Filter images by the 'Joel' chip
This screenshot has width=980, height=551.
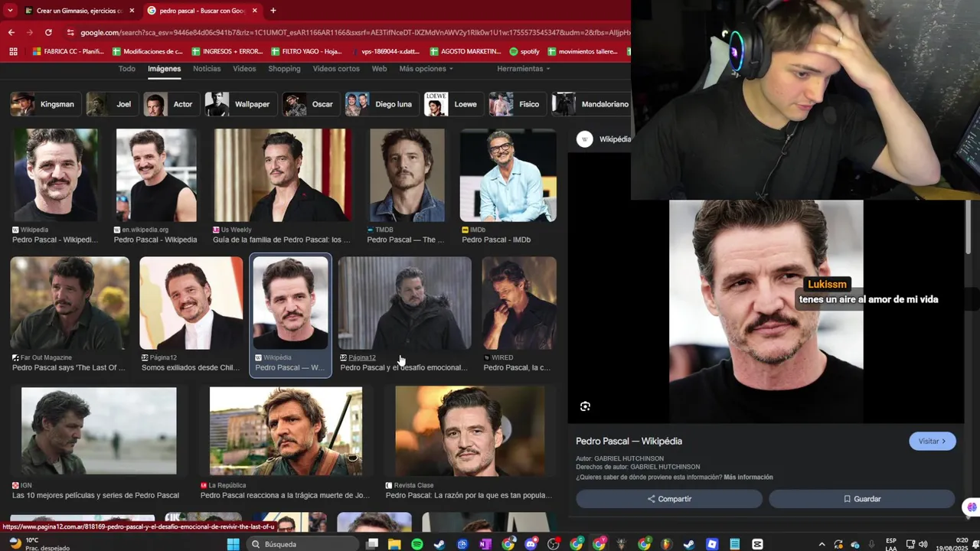tap(111, 104)
